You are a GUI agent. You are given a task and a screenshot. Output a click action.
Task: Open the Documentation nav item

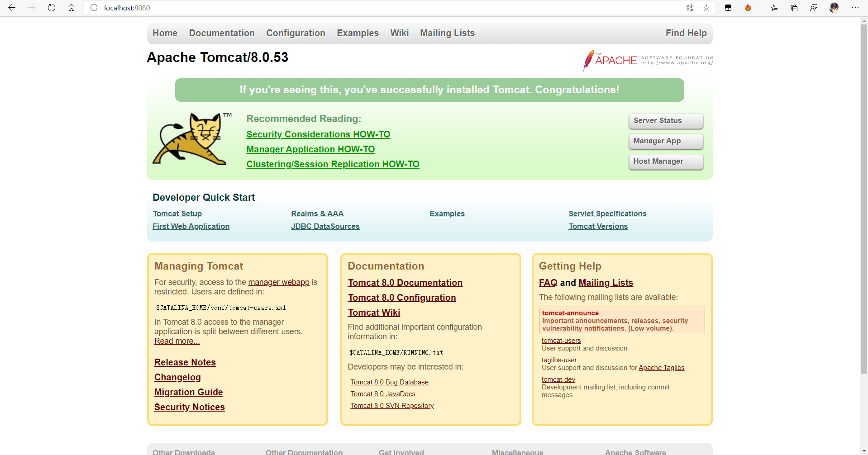click(x=222, y=33)
